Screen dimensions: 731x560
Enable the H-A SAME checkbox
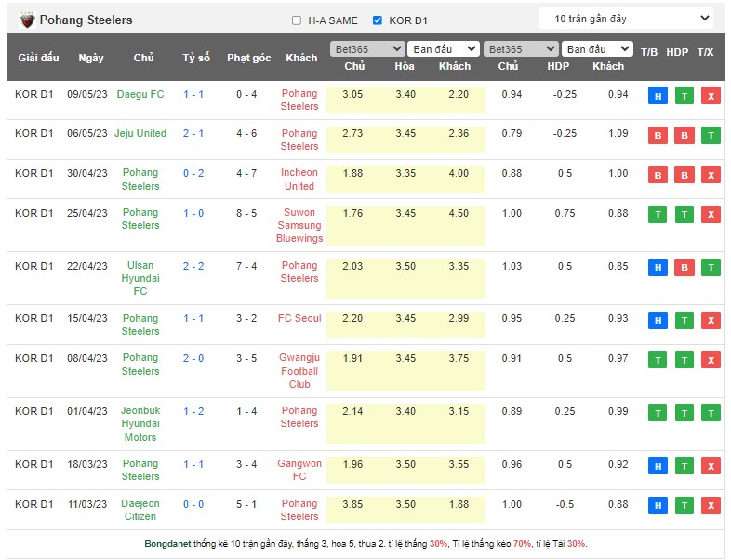click(297, 20)
